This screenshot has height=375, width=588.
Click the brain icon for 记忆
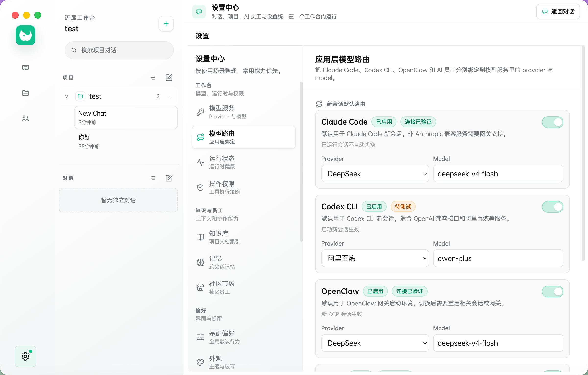[200, 262]
